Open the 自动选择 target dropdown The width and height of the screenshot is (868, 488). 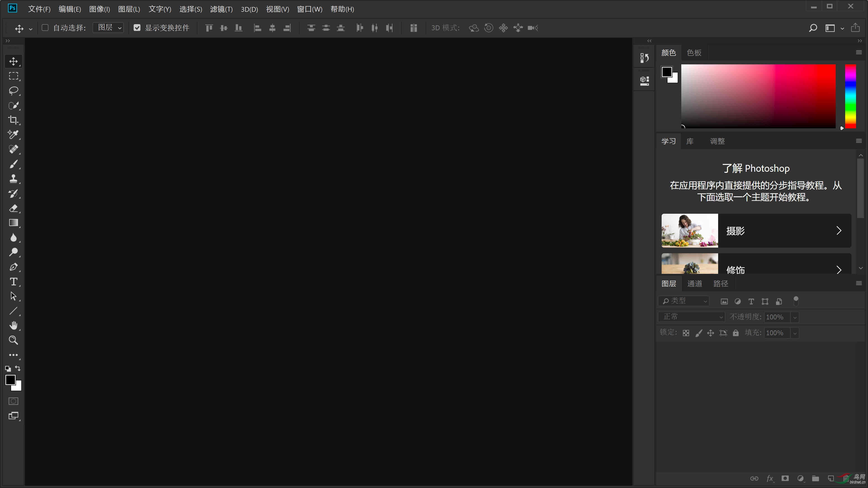108,28
